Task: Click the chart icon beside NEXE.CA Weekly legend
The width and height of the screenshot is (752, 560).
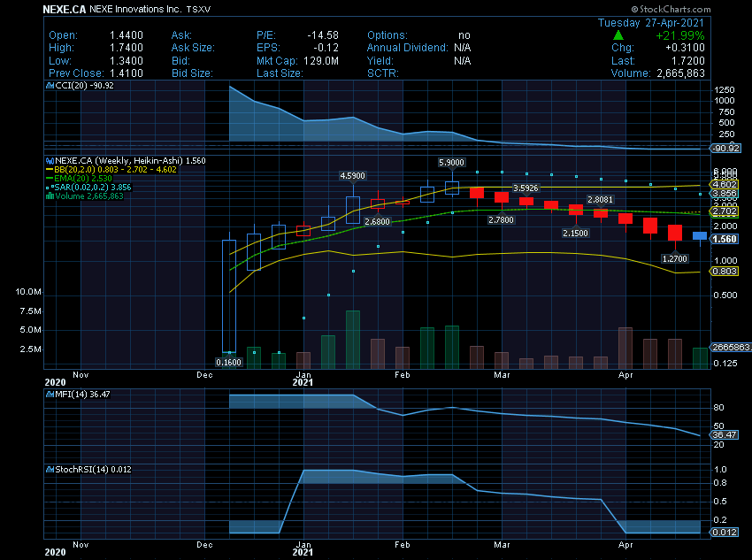Action: coord(50,161)
